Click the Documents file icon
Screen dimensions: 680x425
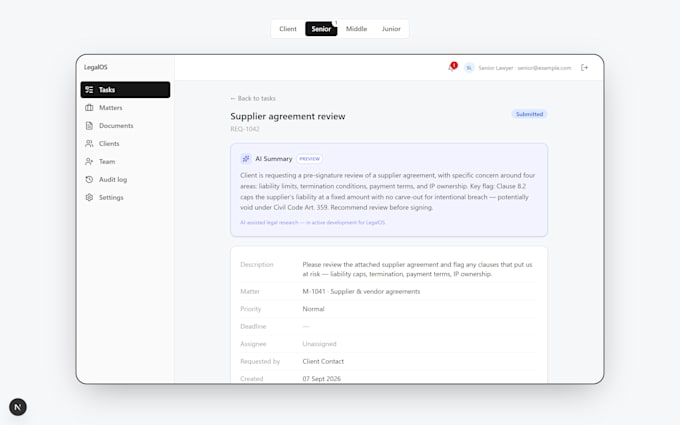coord(89,126)
